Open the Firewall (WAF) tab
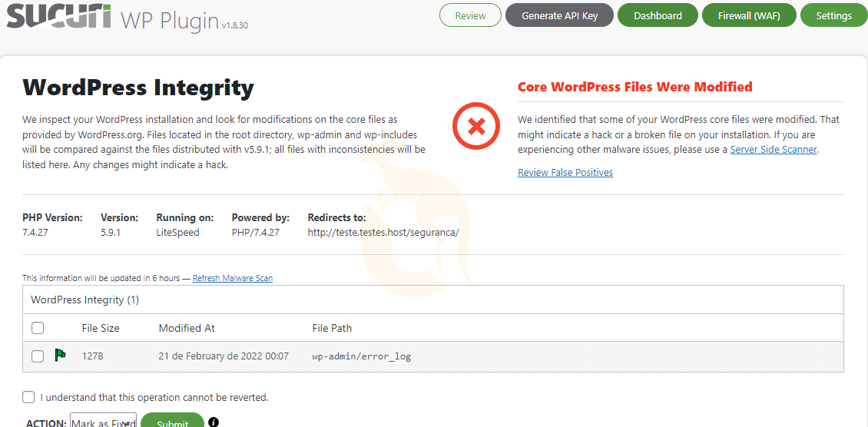The image size is (868, 427). (749, 15)
